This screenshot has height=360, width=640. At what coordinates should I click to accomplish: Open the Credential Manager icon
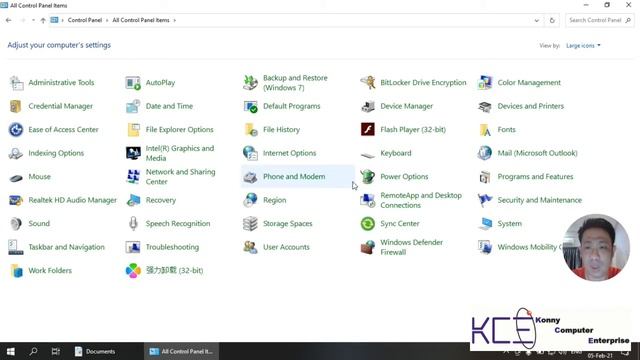pos(16,106)
